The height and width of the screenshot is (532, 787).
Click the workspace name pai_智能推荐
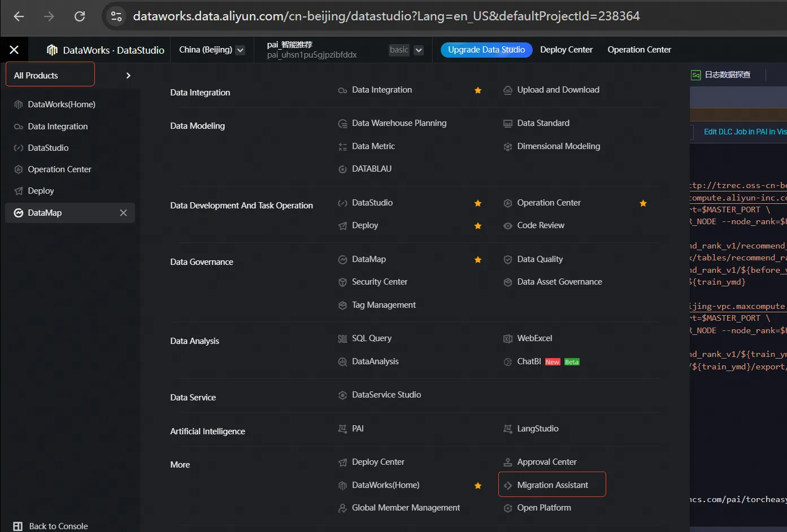290,45
